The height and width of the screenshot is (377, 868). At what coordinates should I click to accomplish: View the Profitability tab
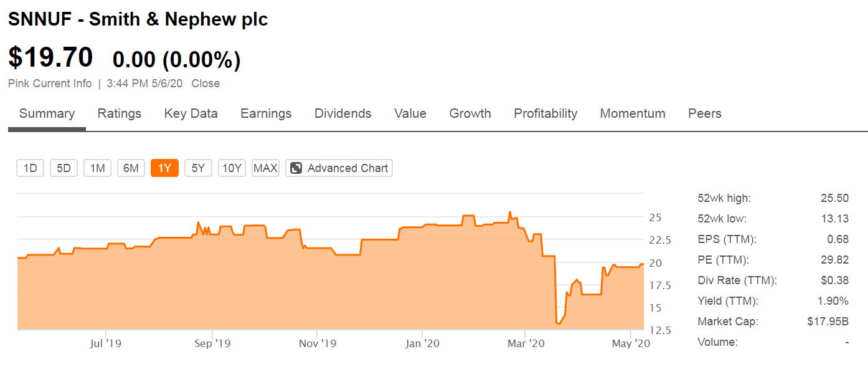click(545, 113)
